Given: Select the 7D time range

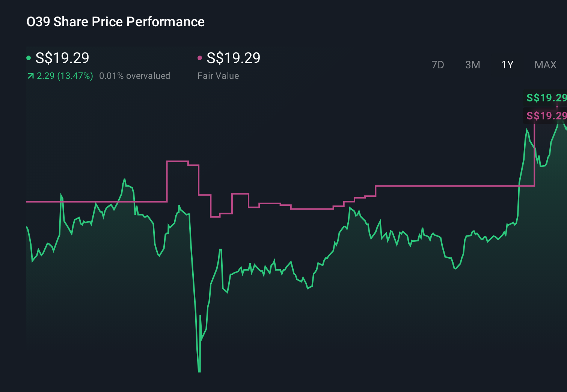Looking at the screenshot, I should tap(438, 65).
